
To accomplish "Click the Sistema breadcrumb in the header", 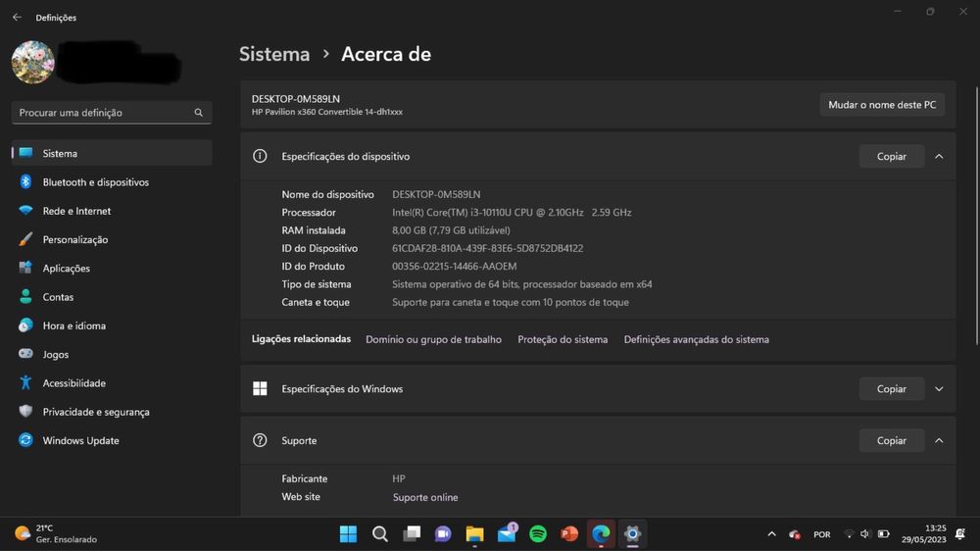I will click(x=274, y=54).
